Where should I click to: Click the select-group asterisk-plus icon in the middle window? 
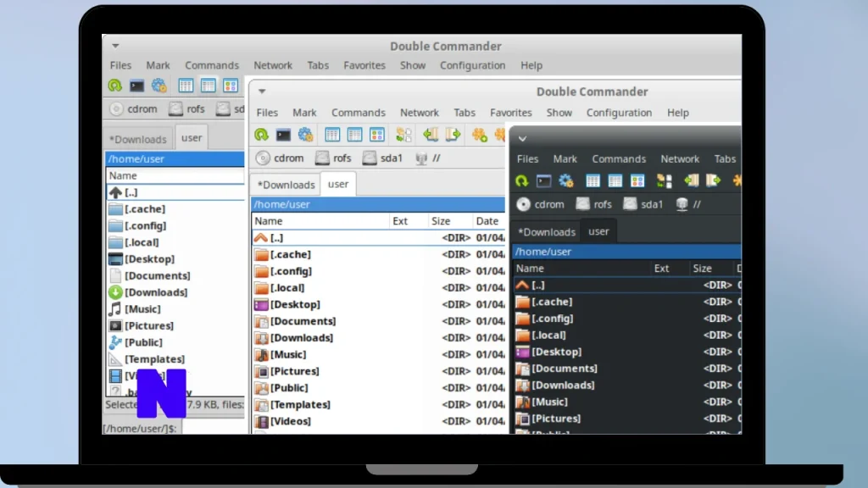pyautogui.click(x=480, y=135)
